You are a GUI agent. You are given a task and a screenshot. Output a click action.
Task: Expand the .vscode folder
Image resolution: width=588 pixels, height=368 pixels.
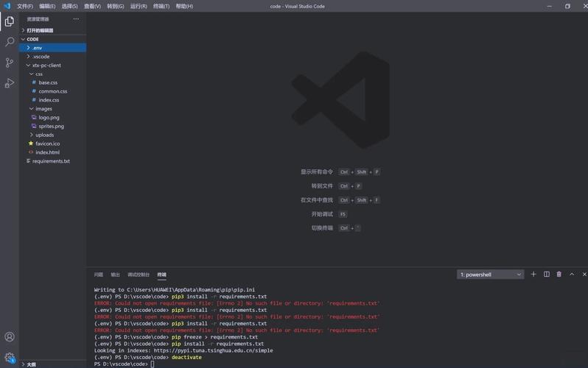coord(41,57)
